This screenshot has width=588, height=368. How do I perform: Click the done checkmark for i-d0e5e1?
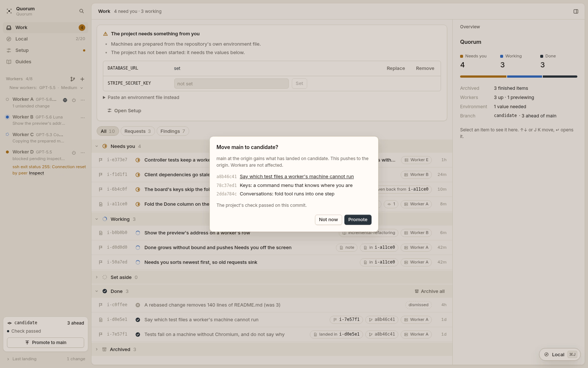[x=138, y=320]
